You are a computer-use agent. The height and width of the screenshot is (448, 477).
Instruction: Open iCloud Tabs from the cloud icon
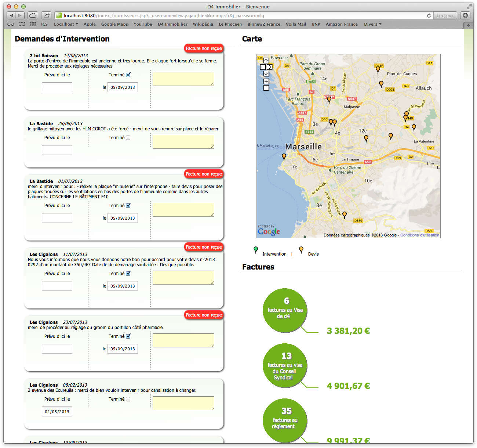click(33, 15)
